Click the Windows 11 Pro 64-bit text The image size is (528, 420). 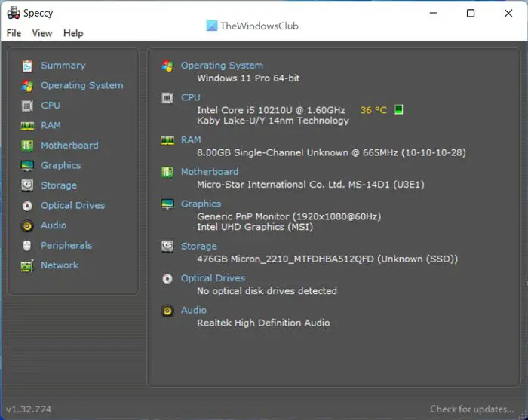(248, 78)
